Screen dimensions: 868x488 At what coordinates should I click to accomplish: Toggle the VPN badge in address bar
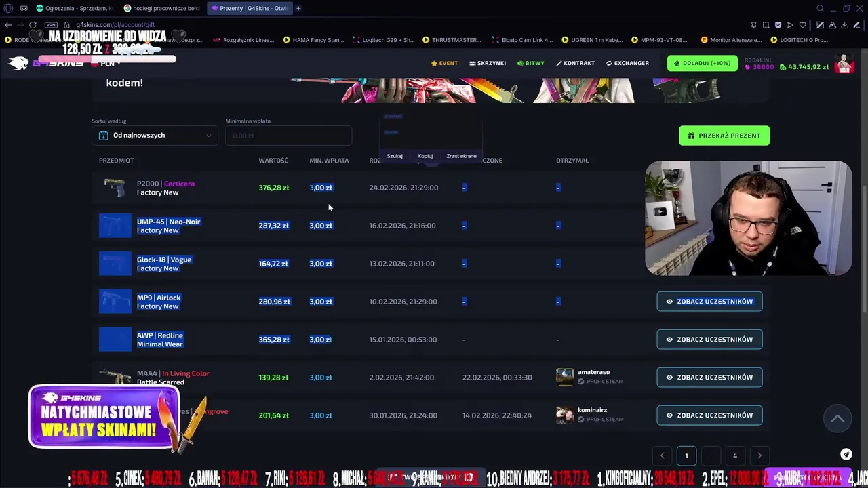tap(51, 25)
